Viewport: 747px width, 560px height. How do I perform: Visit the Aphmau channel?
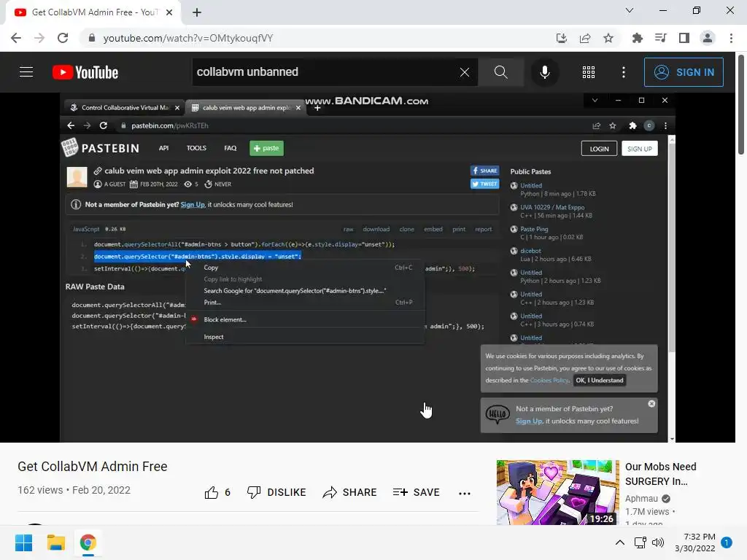(x=641, y=499)
